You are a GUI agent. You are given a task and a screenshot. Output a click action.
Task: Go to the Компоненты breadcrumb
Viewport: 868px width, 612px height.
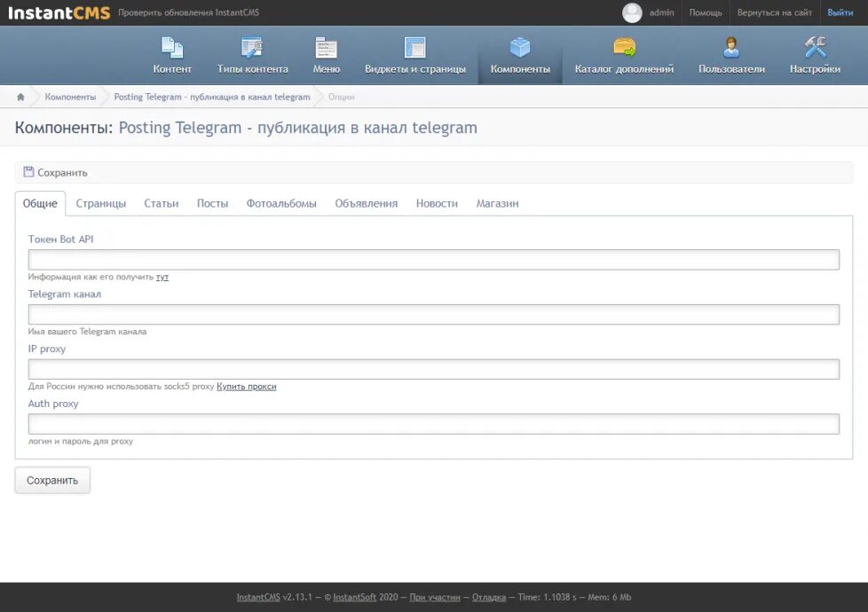click(70, 97)
